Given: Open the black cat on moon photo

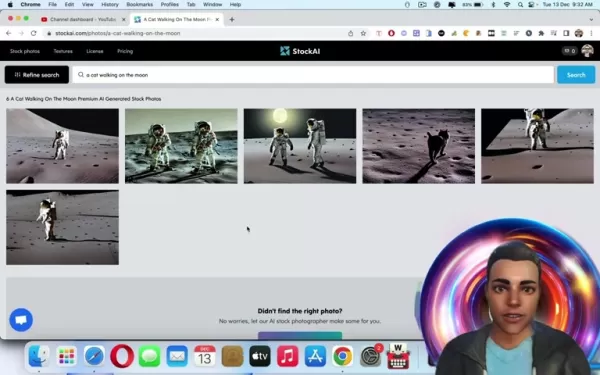Looking at the screenshot, I should tap(419, 146).
